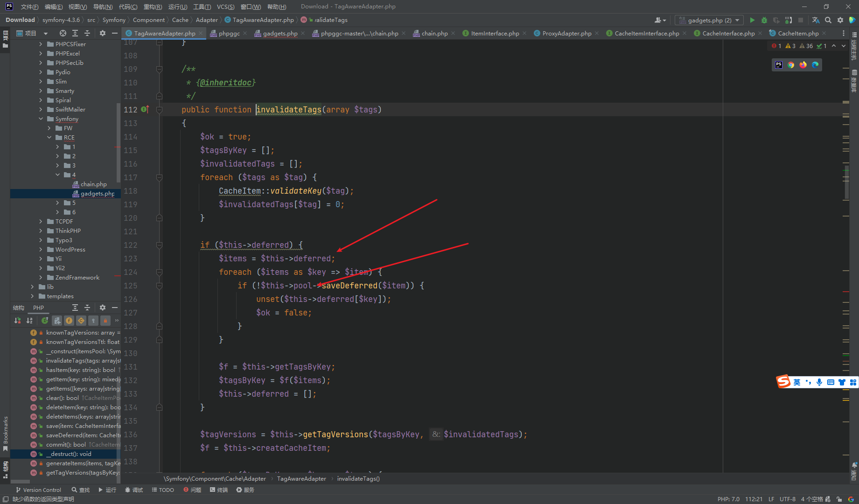859x504 pixels.
Task: Open preview in Firefox browser icon
Action: pos(803,65)
